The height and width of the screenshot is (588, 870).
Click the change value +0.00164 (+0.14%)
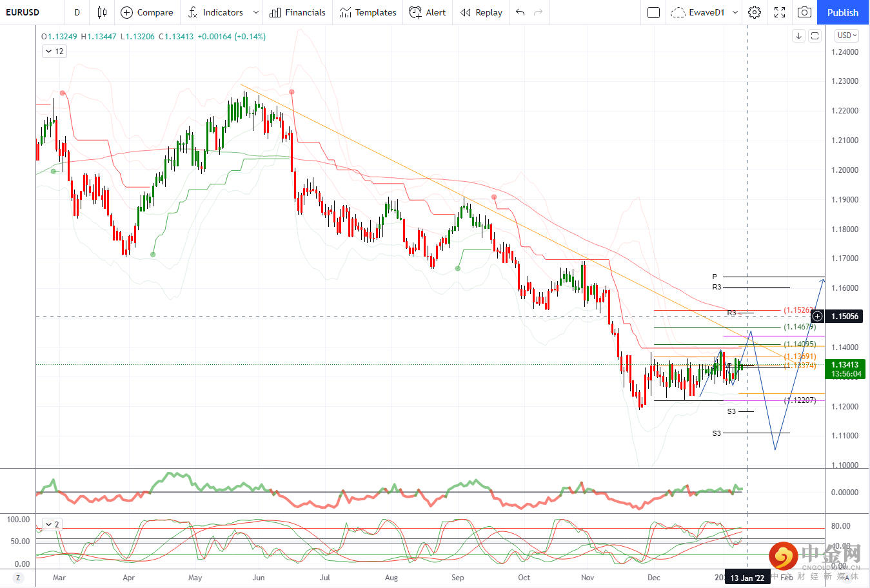point(232,37)
